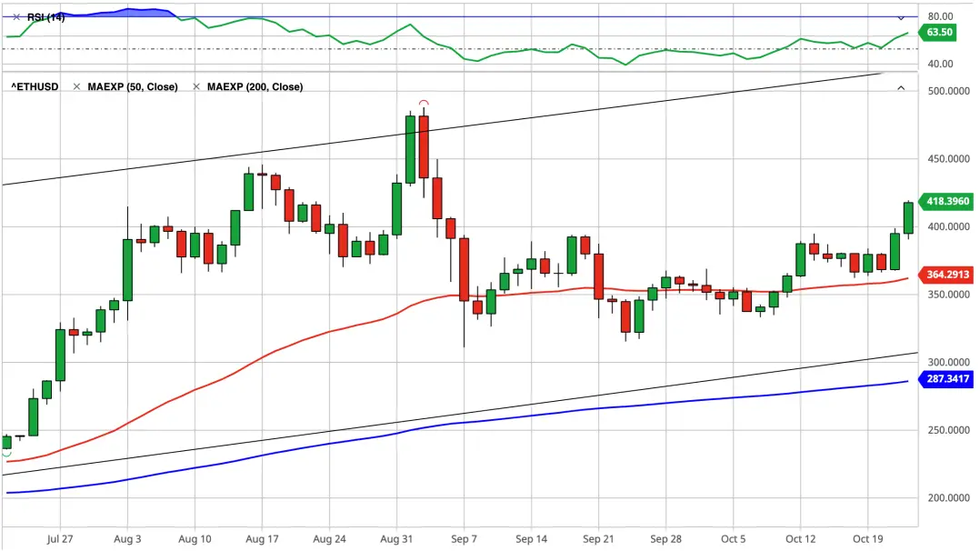Click the green 63.50 RSI value tag

click(x=937, y=32)
